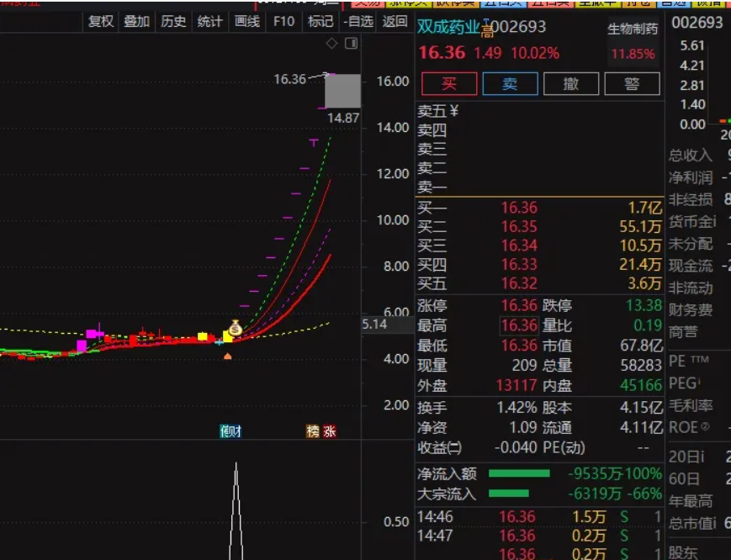Open the 叠加 overlay tool
This screenshot has height=560, width=731.
(136, 21)
